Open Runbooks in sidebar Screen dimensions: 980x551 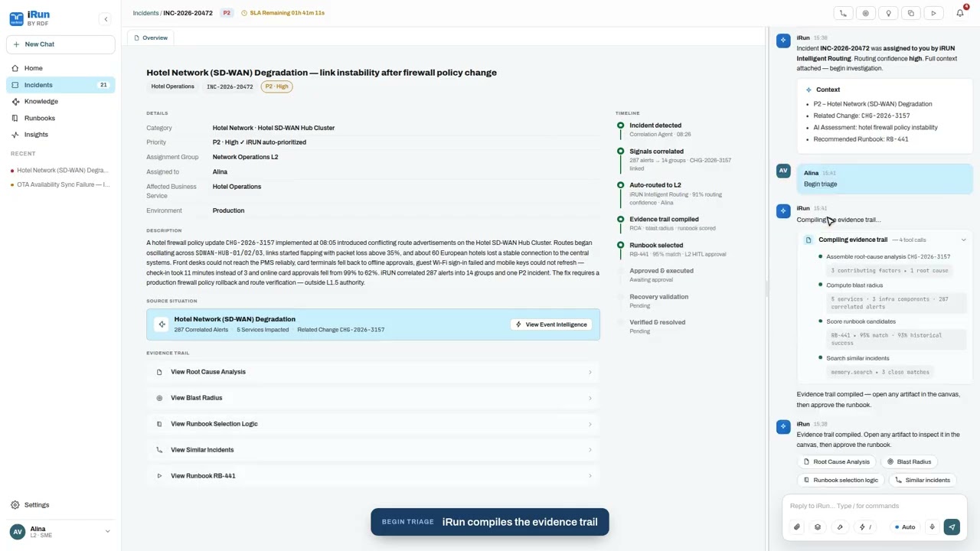pos(60,118)
